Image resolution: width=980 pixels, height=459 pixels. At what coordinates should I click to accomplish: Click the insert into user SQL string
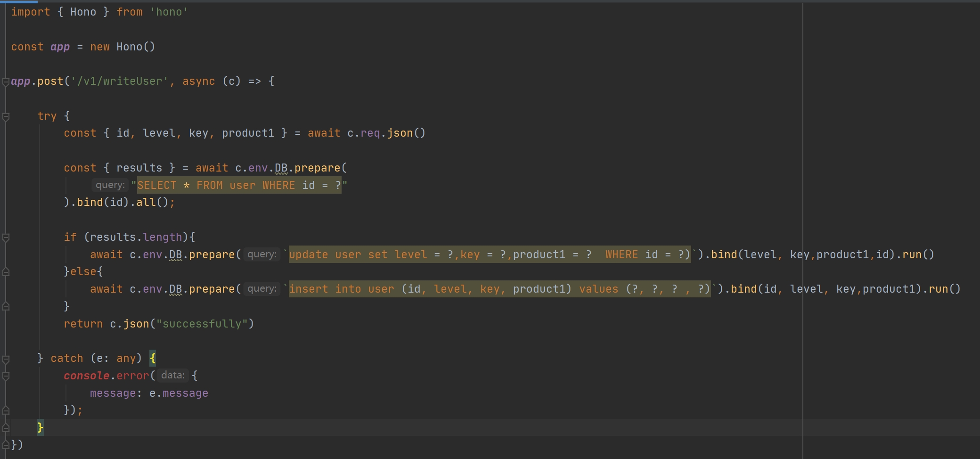click(x=500, y=289)
